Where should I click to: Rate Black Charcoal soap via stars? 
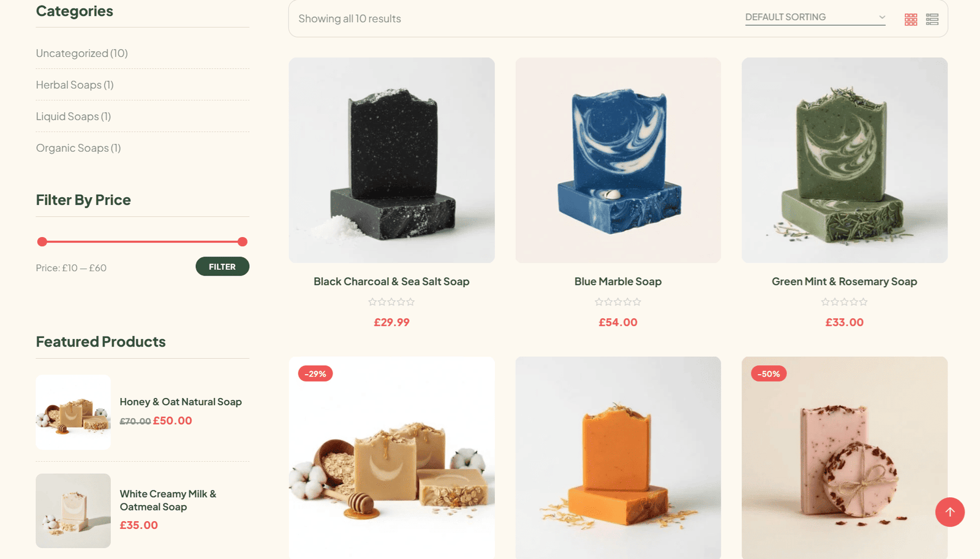point(391,302)
